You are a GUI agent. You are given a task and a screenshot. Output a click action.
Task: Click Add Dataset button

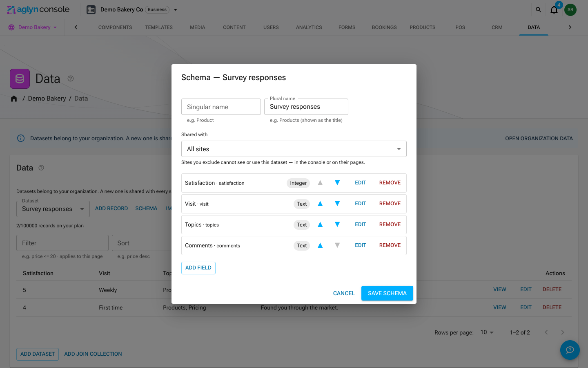click(38, 354)
